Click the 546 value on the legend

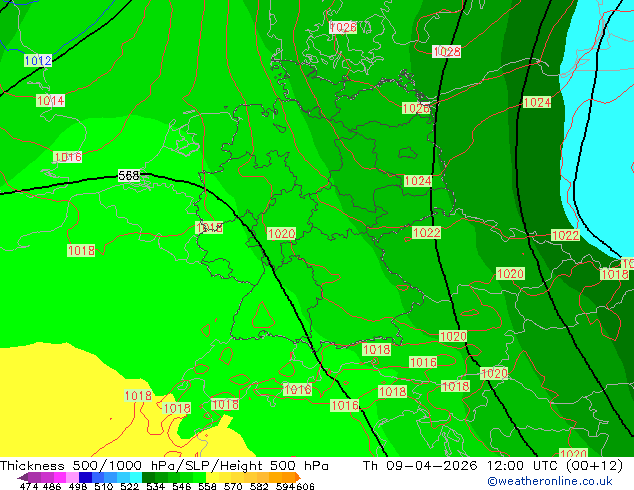coord(181,486)
